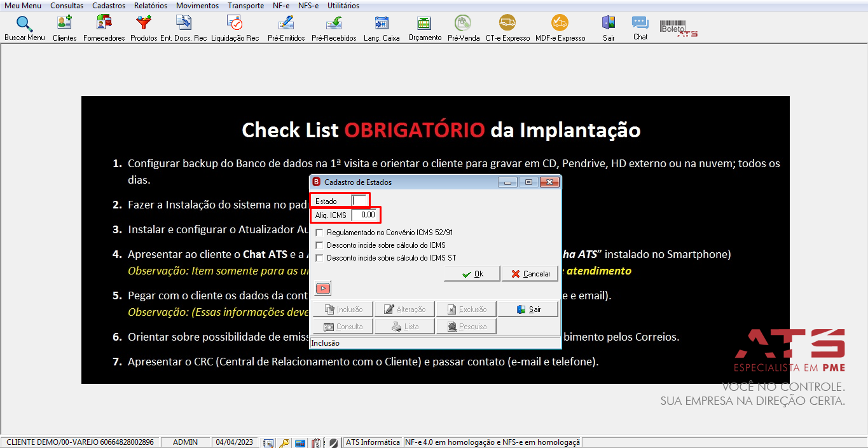Open the Consultas menu
The image size is (868, 448).
pos(67,6)
